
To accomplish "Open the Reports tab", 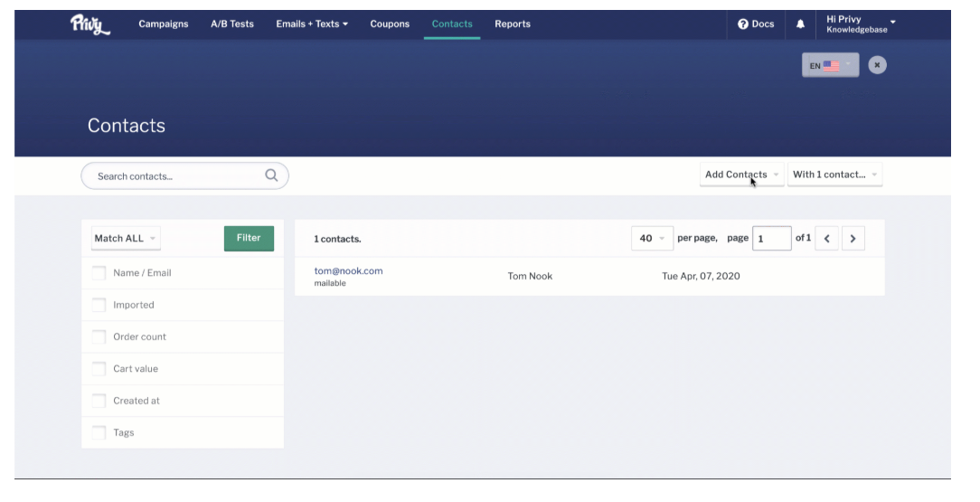I will (513, 24).
